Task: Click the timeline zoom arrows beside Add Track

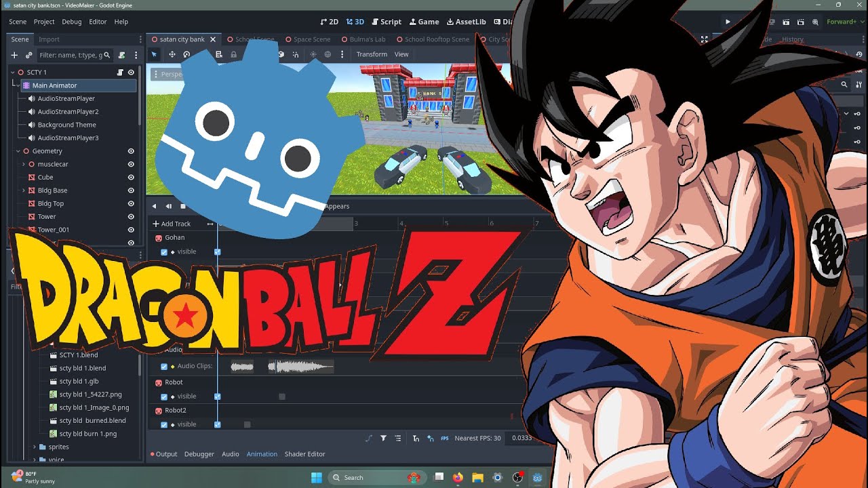Action: [x=210, y=224]
